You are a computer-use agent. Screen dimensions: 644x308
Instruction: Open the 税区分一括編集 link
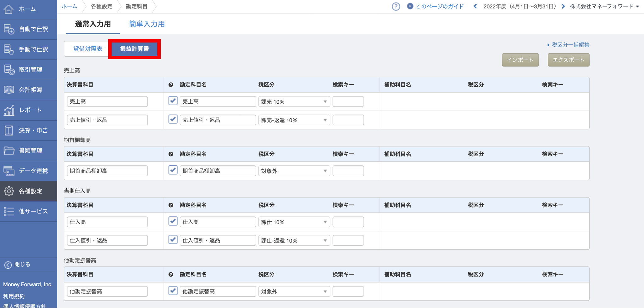570,45
